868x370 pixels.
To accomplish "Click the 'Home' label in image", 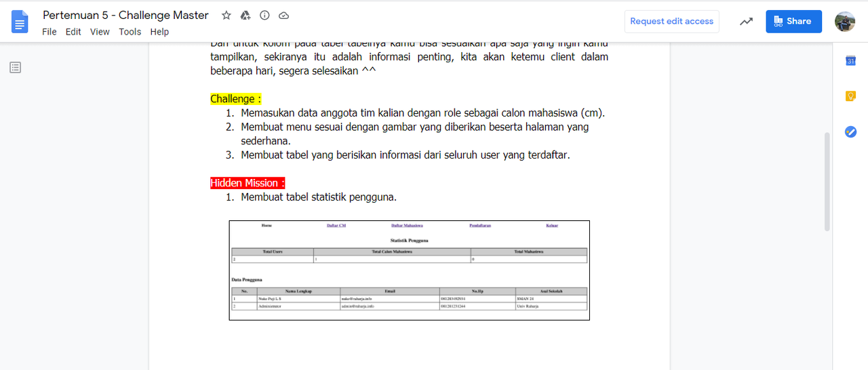I will click(267, 225).
